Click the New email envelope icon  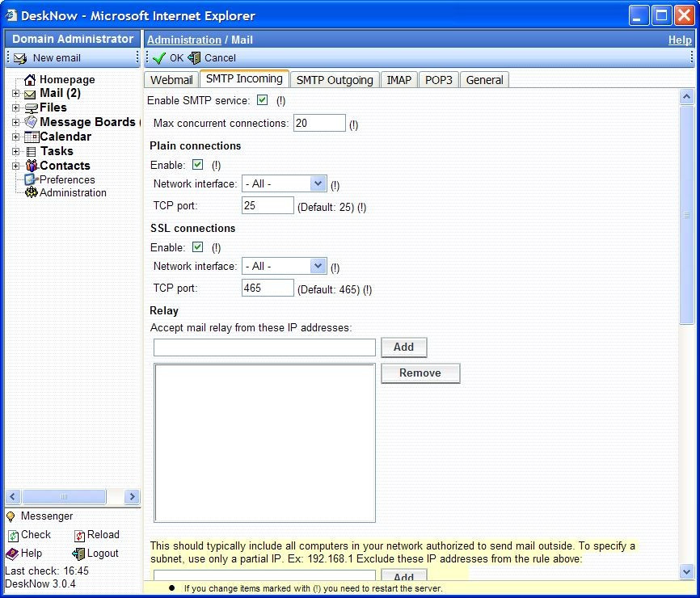pos(19,58)
